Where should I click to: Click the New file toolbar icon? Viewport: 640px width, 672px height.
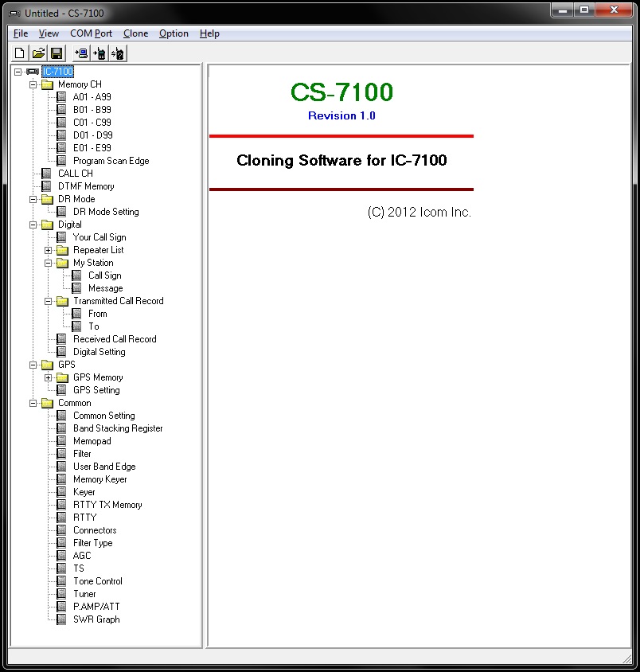click(x=19, y=53)
